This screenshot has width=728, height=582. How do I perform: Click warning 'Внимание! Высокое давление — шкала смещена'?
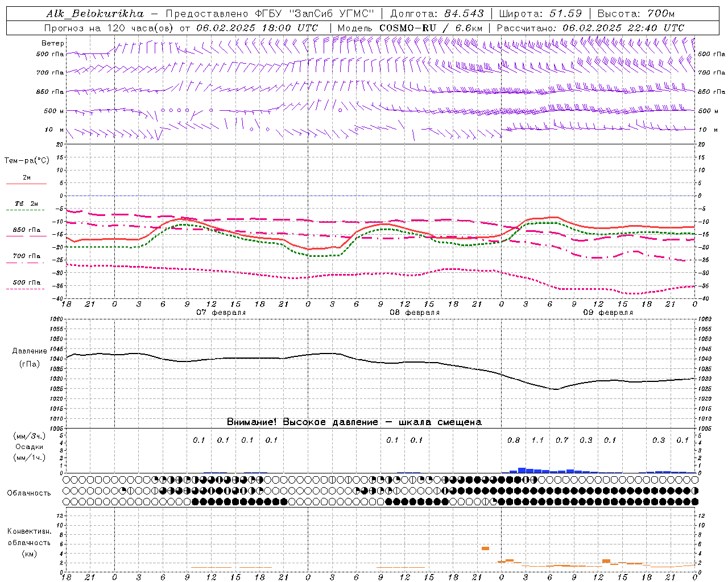(x=354, y=422)
